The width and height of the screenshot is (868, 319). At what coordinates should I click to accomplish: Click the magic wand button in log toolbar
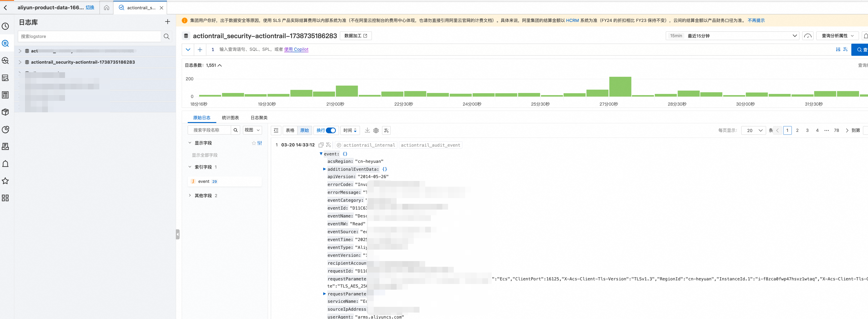point(387,130)
